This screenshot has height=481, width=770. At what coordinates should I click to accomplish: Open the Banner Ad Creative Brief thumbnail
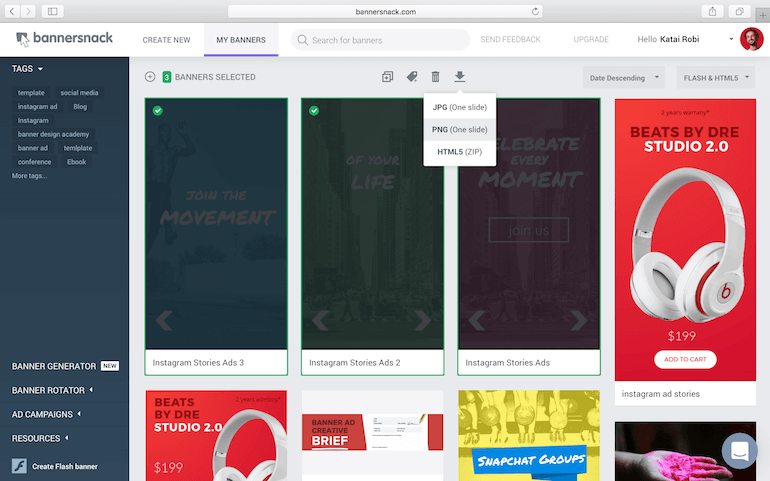(372, 435)
